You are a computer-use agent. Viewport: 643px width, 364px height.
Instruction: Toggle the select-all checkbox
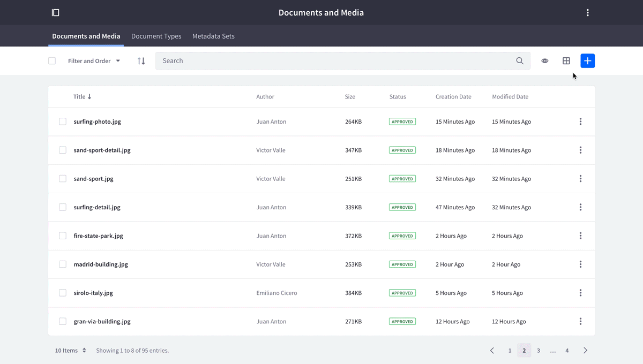click(x=52, y=60)
